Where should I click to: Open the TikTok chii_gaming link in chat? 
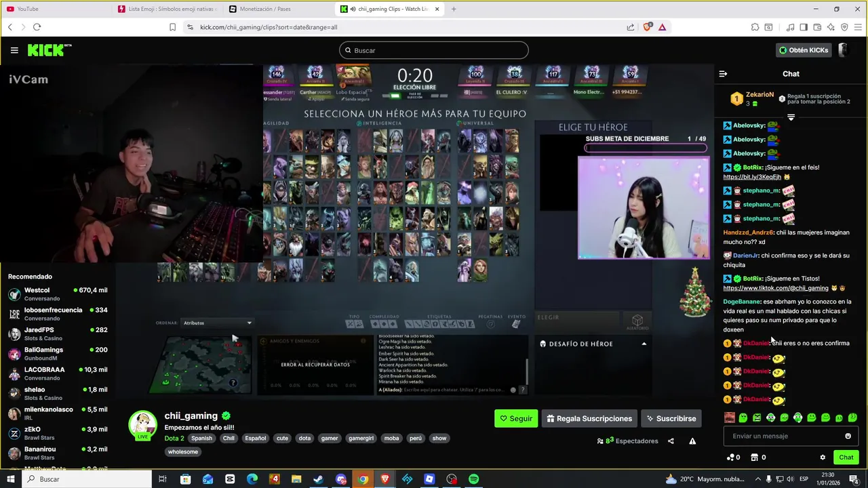tap(776, 288)
